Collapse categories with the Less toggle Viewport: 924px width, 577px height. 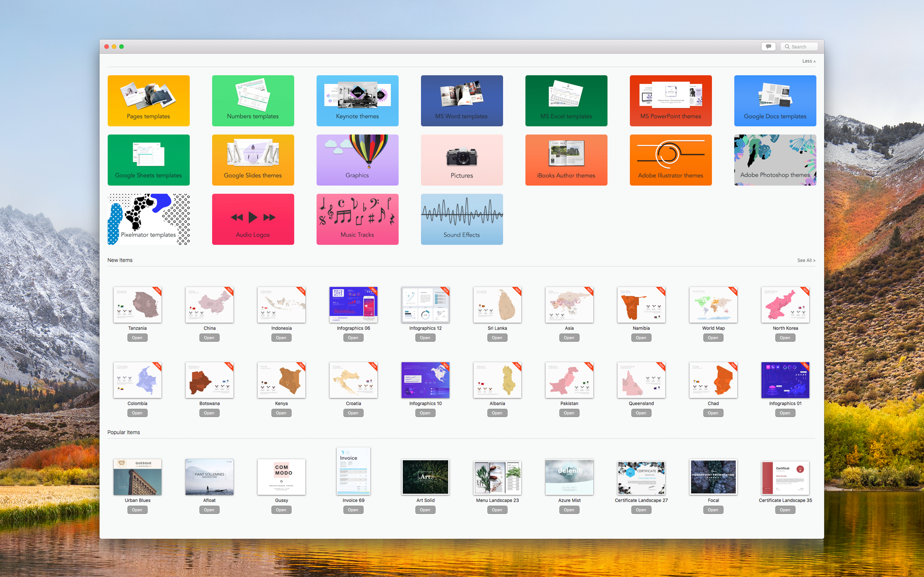pos(808,61)
